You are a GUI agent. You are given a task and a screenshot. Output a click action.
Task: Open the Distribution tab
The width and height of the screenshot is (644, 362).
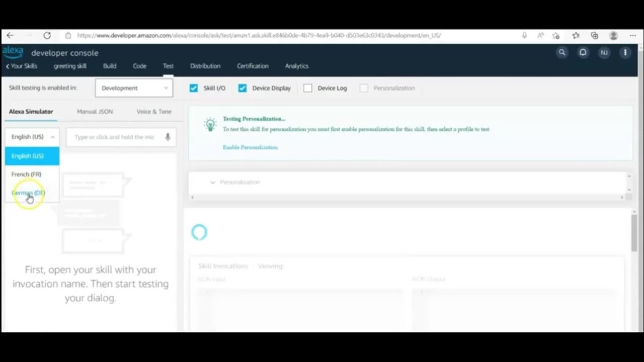[205, 66]
